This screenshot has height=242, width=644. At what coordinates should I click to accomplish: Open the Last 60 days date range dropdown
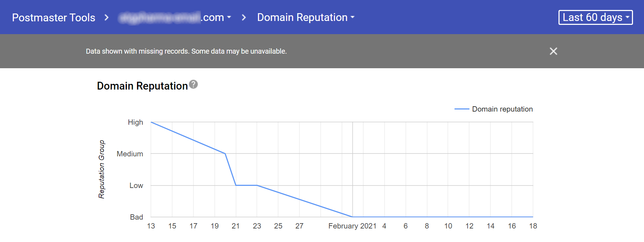point(595,17)
